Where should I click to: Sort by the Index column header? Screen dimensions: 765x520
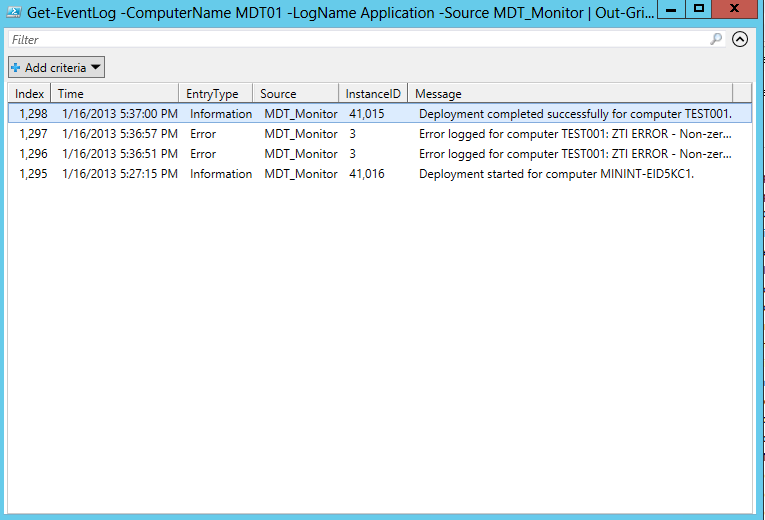click(29, 94)
